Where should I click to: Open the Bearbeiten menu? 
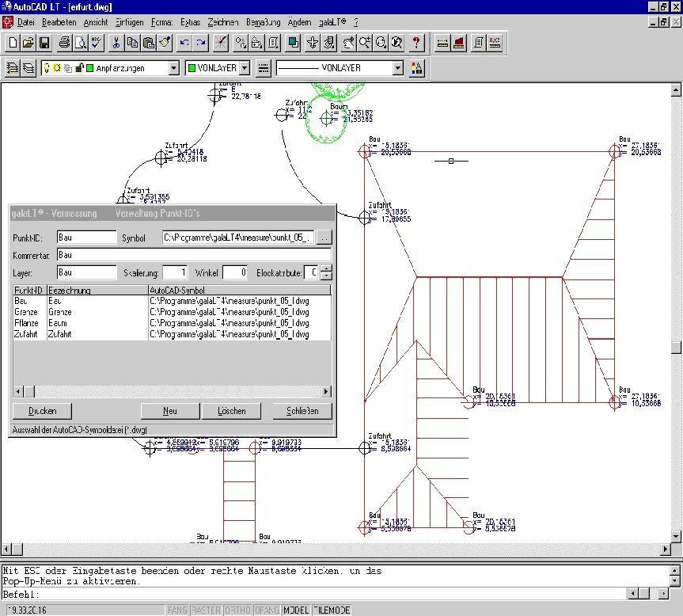pos(59,22)
